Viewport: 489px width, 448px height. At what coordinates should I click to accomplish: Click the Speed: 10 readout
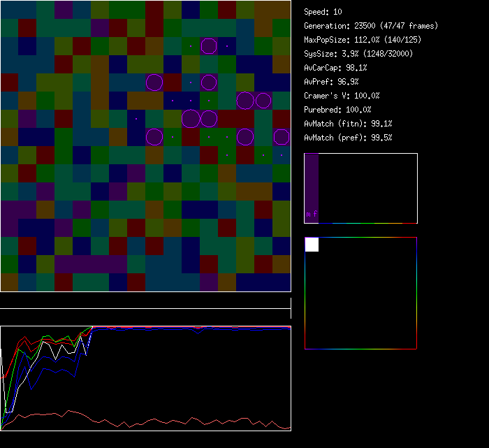coord(323,12)
